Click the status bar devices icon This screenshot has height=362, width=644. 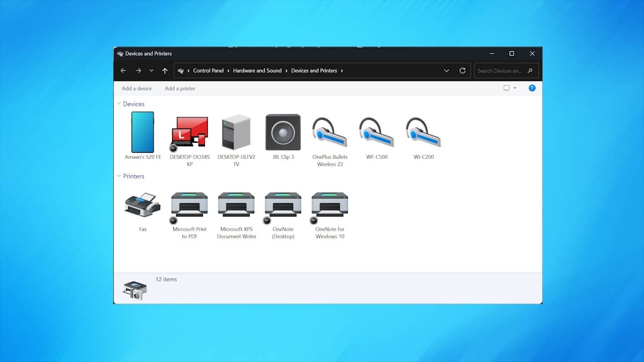[x=134, y=290]
